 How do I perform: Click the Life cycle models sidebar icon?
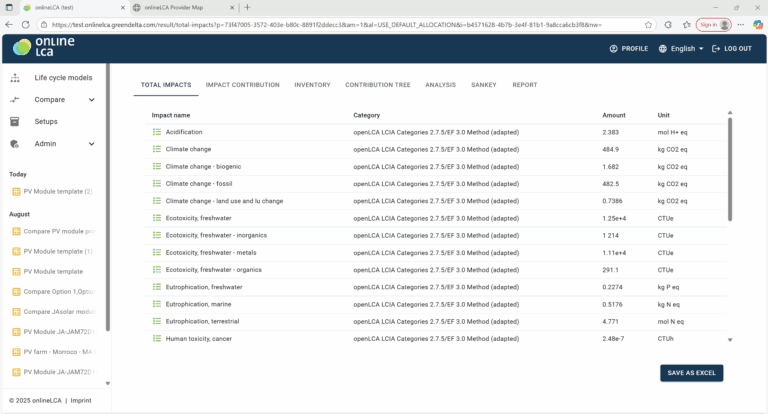pyautogui.click(x=14, y=77)
